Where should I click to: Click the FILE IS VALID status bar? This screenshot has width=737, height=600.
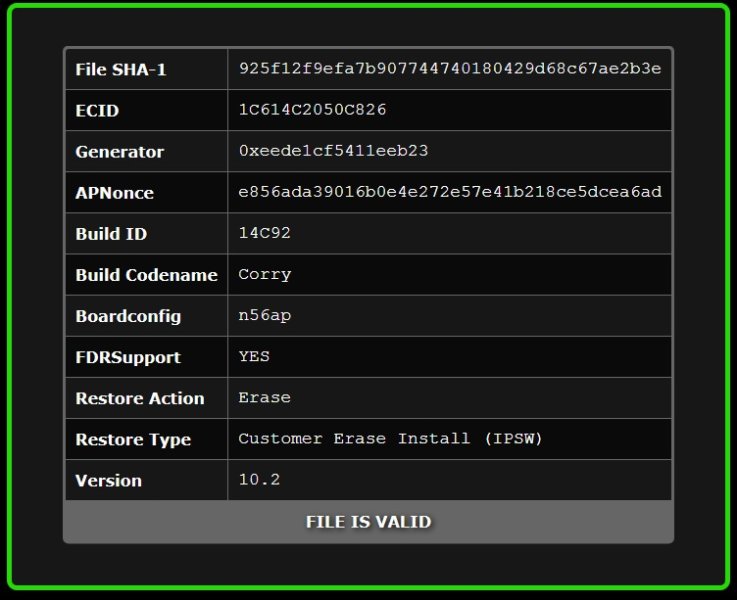coord(368,522)
